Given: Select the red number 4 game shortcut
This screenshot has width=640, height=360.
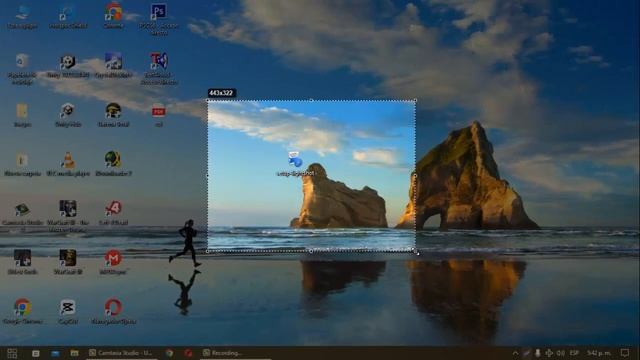Looking at the screenshot, I should click(x=113, y=213).
